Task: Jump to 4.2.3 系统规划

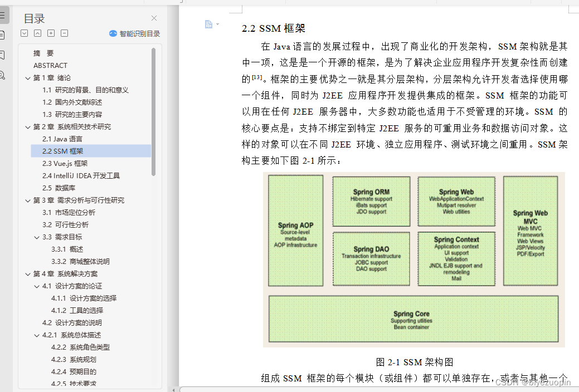Action: [74, 360]
